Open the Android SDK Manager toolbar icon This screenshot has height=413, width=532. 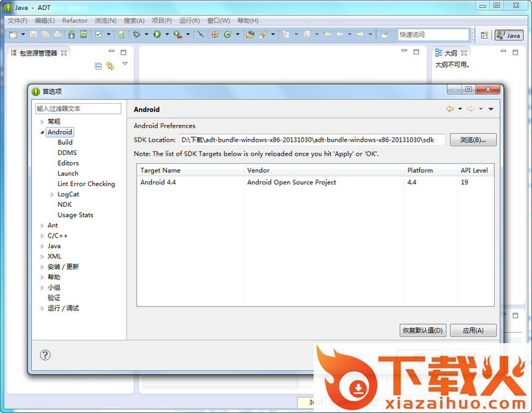pos(72,35)
